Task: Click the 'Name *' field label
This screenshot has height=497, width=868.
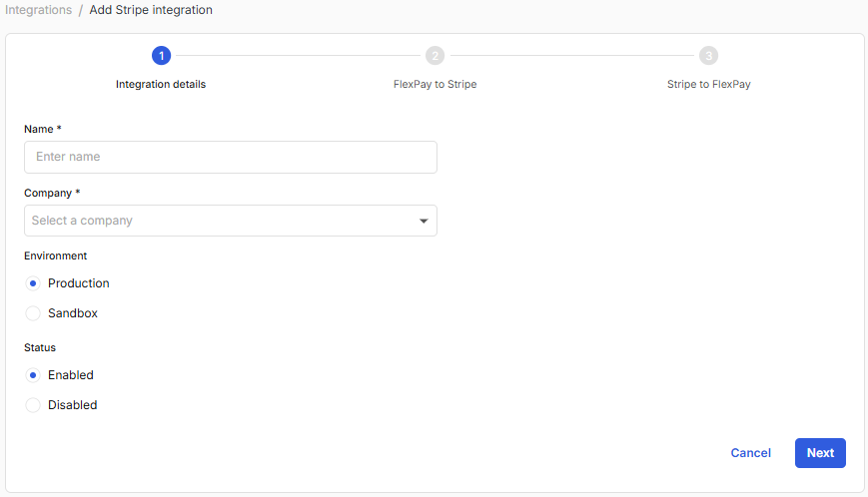Action: (x=43, y=129)
